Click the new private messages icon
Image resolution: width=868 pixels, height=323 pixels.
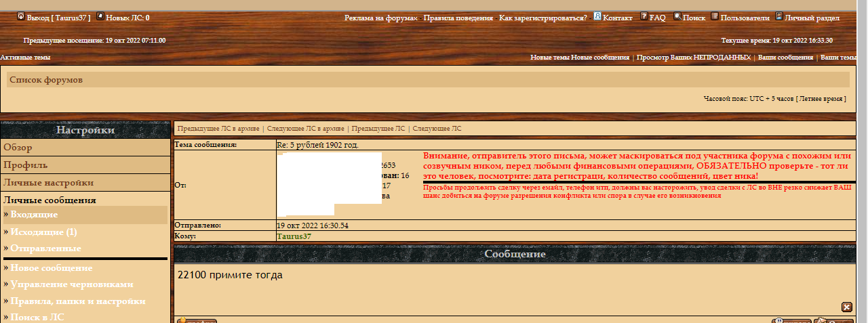[x=100, y=16]
